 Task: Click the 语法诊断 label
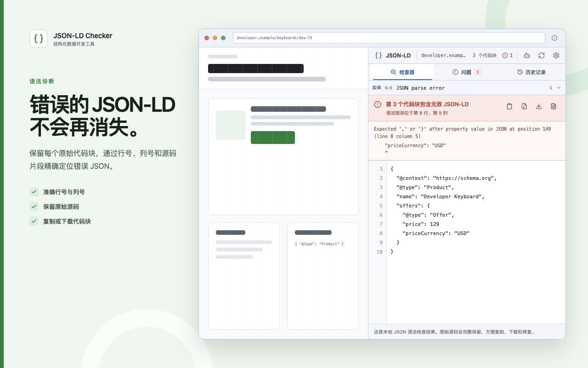42,81
